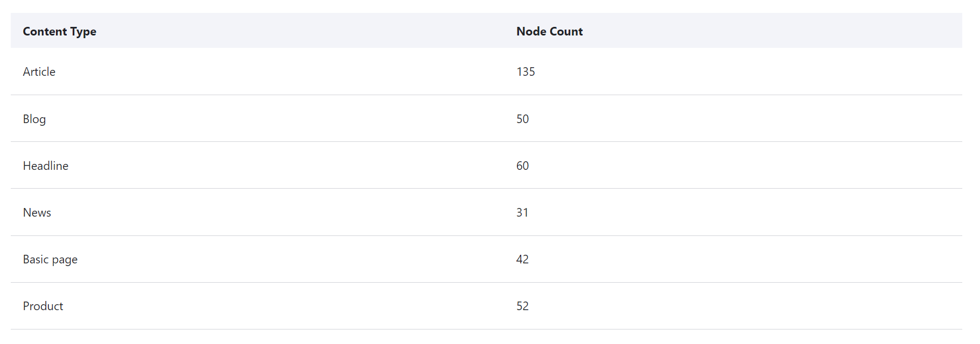Select the Article row label
This screenshot has width=980, height=344.
coord(39,71)
